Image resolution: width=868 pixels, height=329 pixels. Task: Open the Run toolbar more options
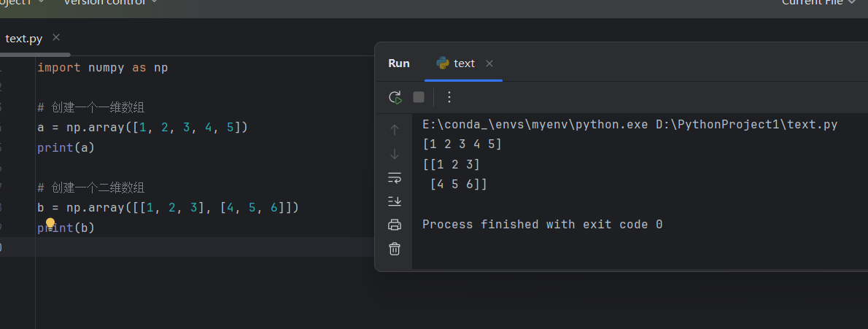point(449,97)
